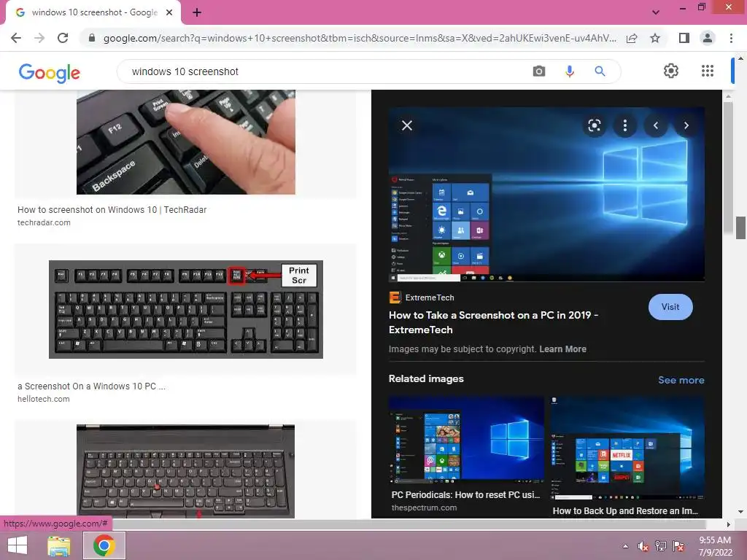Image resolution: width=747 pixels, height=560 pixels.
Task: Close the image preview panel
Action: click(x=407, y=125)
